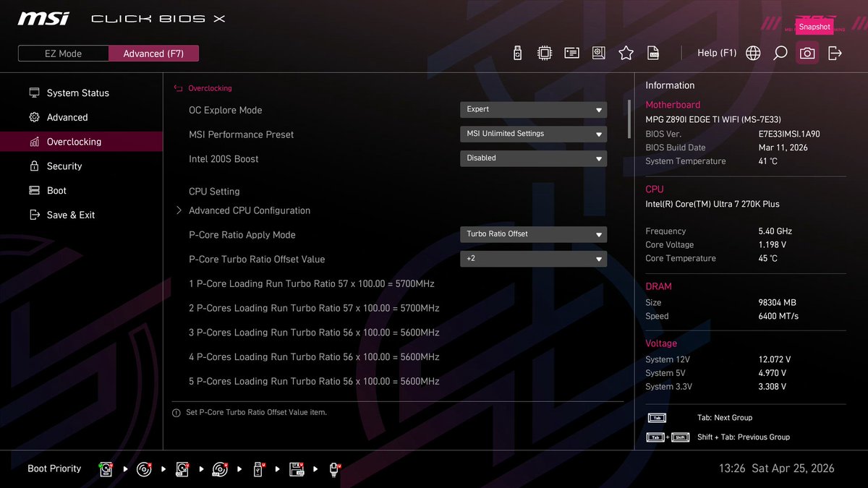Click the 5.40 GHz frequency value
Image resolution: width=868 pixels, height=488 pixels.
(775, 231)
